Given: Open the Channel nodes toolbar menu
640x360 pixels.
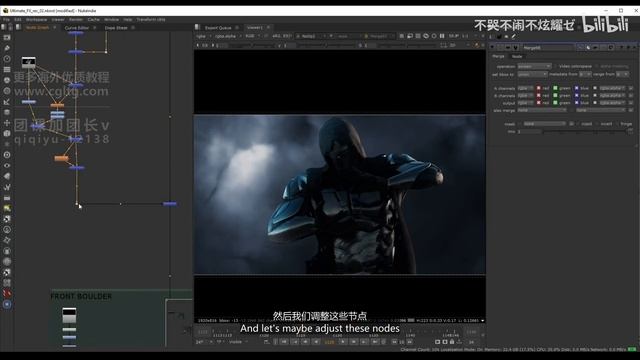Looking at the screenshot, I should 7,69.
